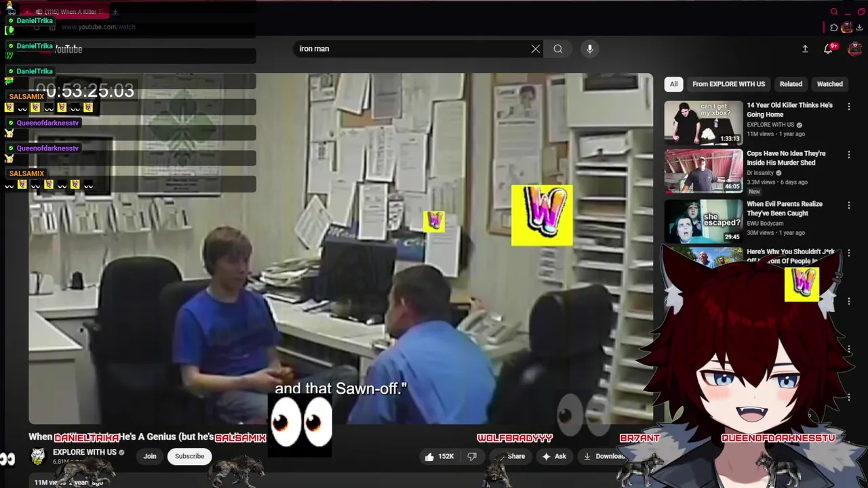Viewport: 868px width, 488px height.
Task: Click the video player to pause playback
Action: click(x=340, y=248)
